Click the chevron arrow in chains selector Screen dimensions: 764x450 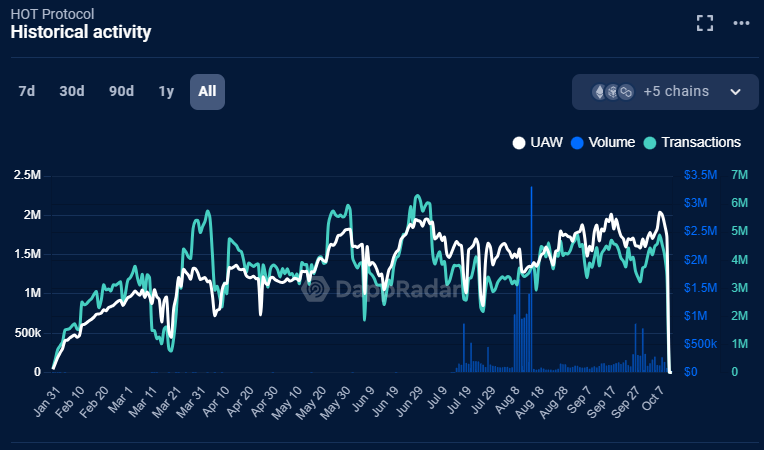(x=736, y=92)
